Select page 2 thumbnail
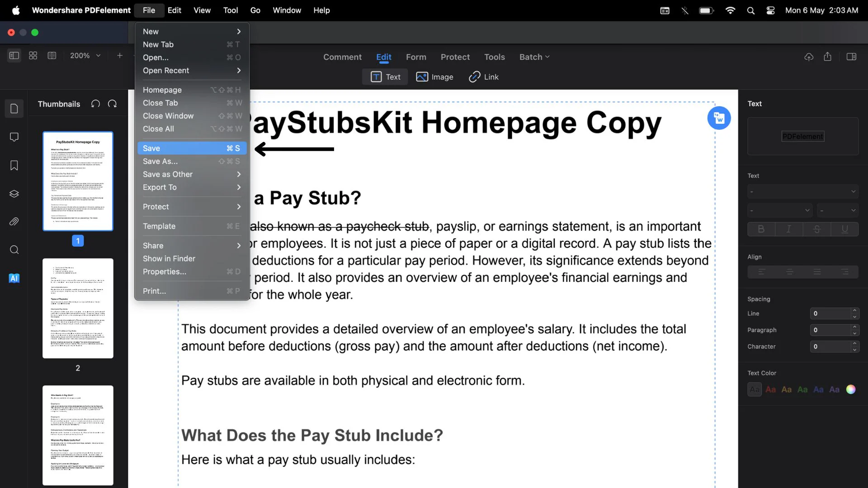Screen dimensions: 868x488 [x=78, y=308]
